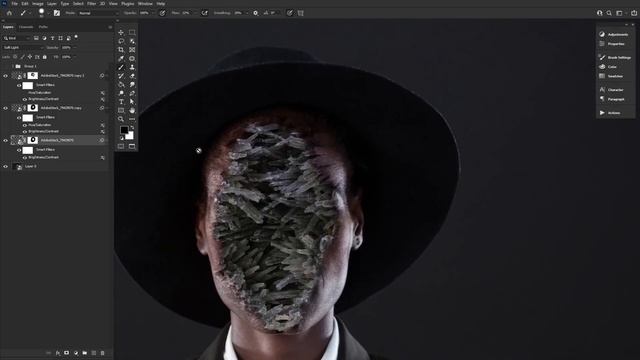Hide the AdobeStock copy layer
The width and height of the screenshot is (640, 360).
click(x=5, y=108)
